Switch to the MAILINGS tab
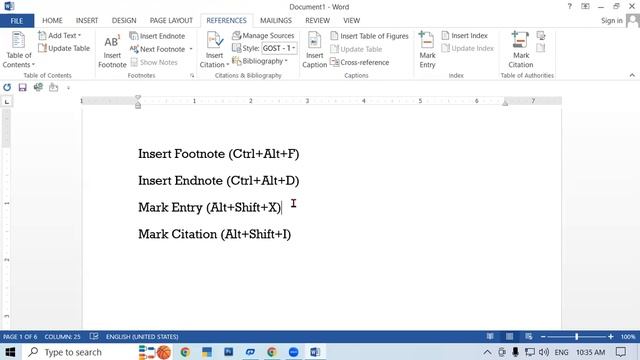 coord(276,20)
